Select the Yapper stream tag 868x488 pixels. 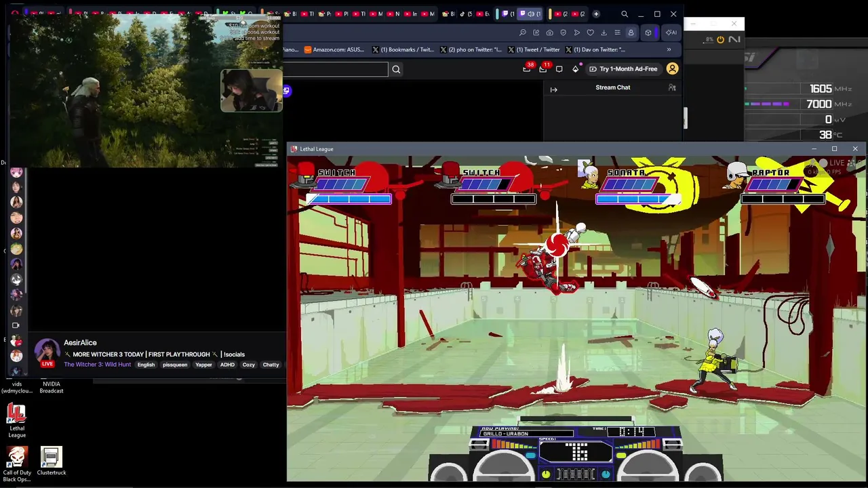[x=203, y=365]
